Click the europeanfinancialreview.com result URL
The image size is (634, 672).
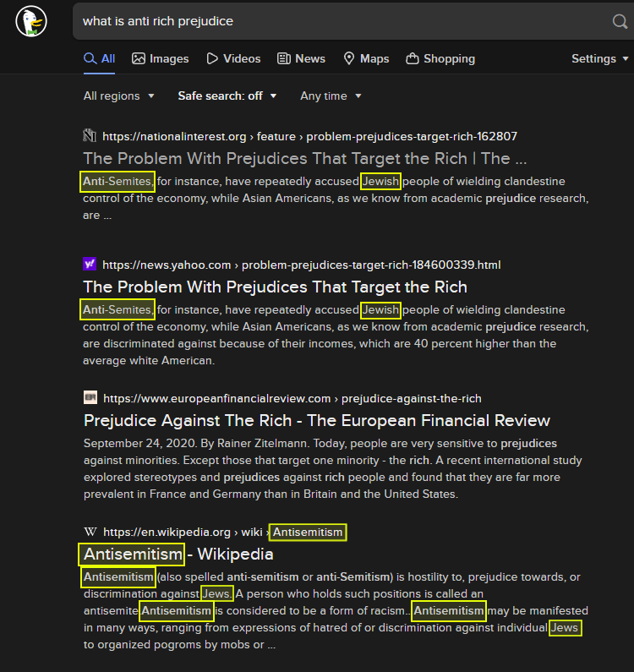click(292, 399)
